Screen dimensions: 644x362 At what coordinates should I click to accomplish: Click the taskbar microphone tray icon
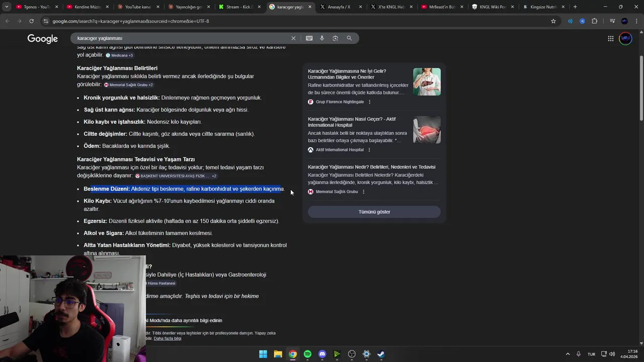click(x=579, y=354)
